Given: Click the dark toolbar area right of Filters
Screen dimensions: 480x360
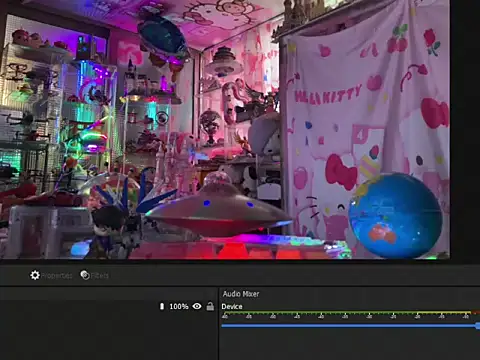Looking at the screenshot, I should 293,275.
